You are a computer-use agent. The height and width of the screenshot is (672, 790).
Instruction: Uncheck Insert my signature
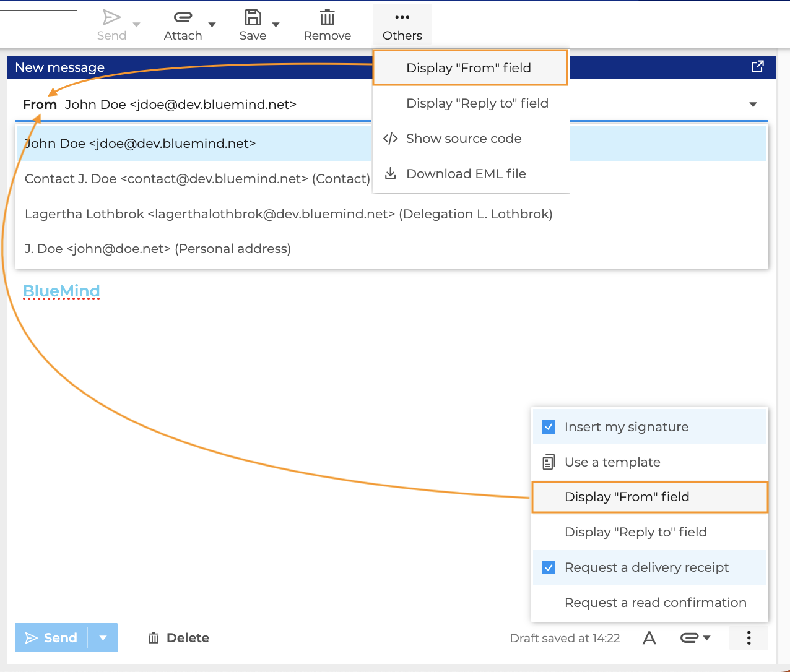pyautogui.click(x=549, y=427)
